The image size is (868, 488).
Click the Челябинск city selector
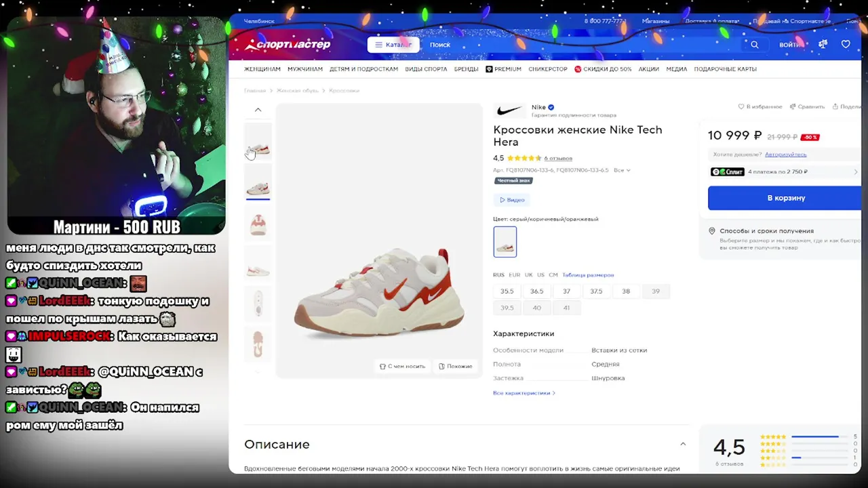pos(259,21)
